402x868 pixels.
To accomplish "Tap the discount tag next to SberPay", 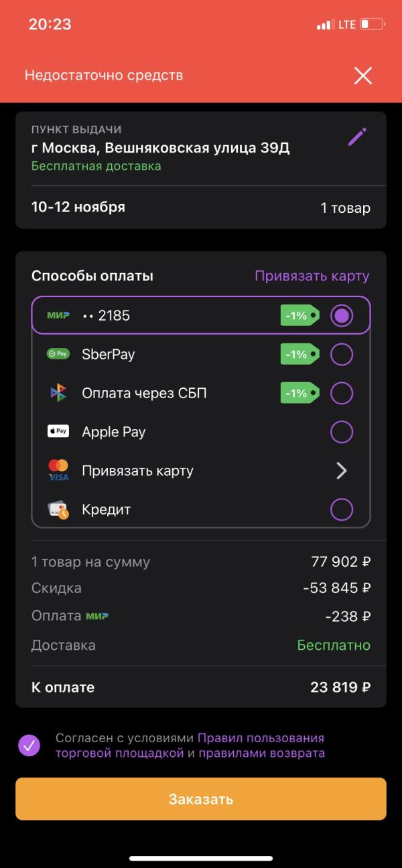I will point(299,354).
